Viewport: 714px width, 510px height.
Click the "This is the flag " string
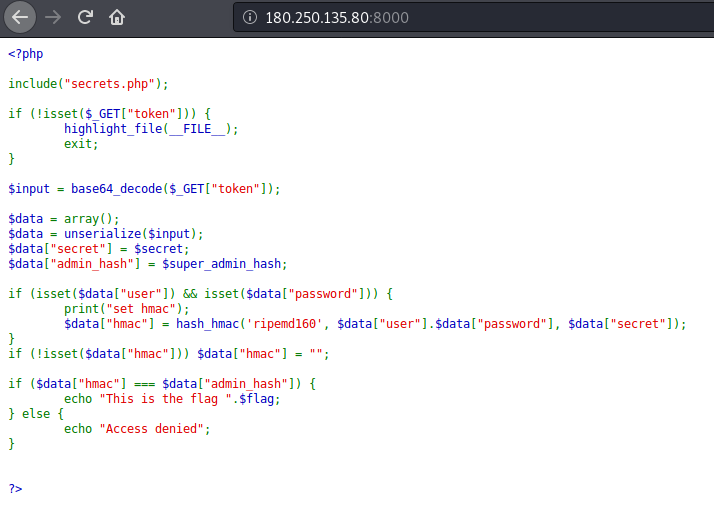coord(159,399)
